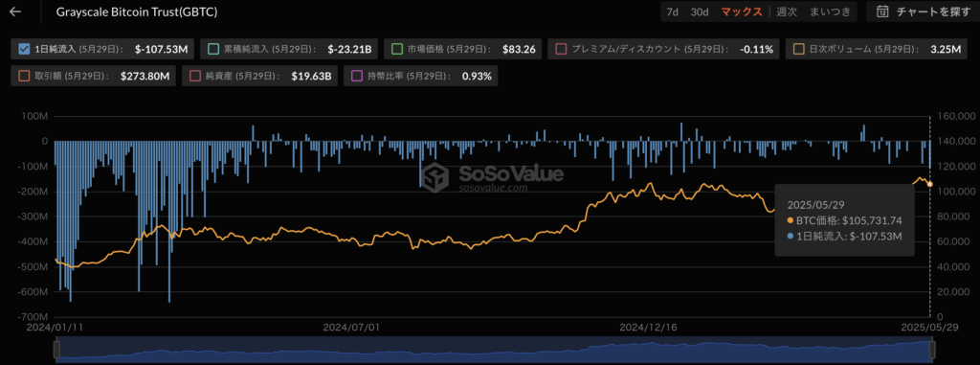Go back using the left arrow icon
The height and width of the screenshot is (365, 980).
click(15, 11)
